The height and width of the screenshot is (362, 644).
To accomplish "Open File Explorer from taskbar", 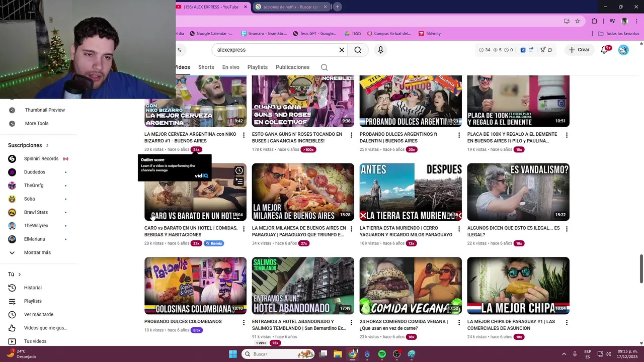I will (338, 354).
